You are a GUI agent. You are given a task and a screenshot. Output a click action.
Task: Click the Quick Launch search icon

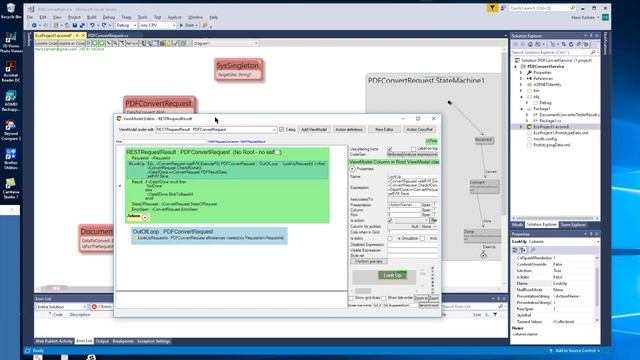click(573, 8)
